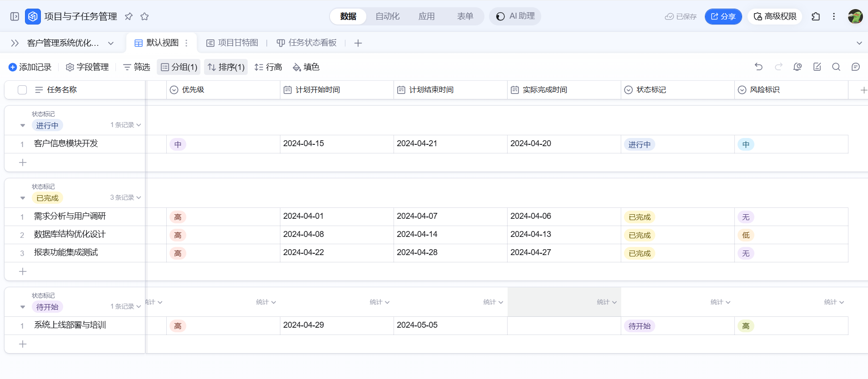Screen dimensions: 868x379
Task: Star this document as favorite
Action: click(145, 16)
